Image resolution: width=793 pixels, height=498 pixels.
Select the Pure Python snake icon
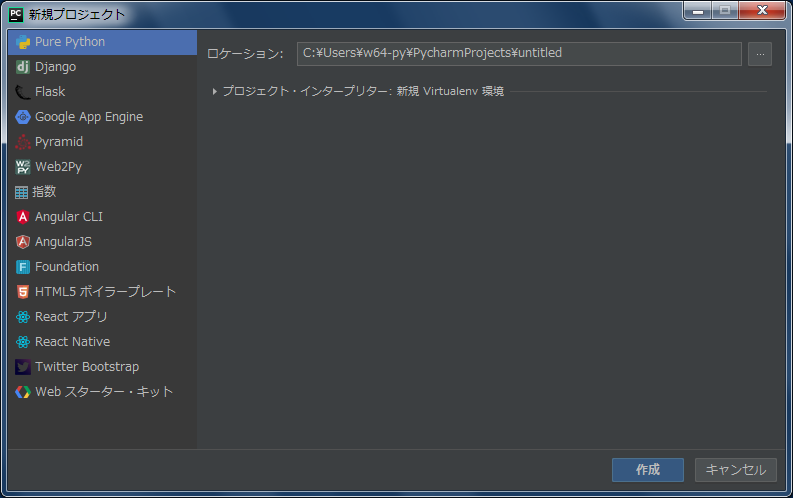pos(23,42)
